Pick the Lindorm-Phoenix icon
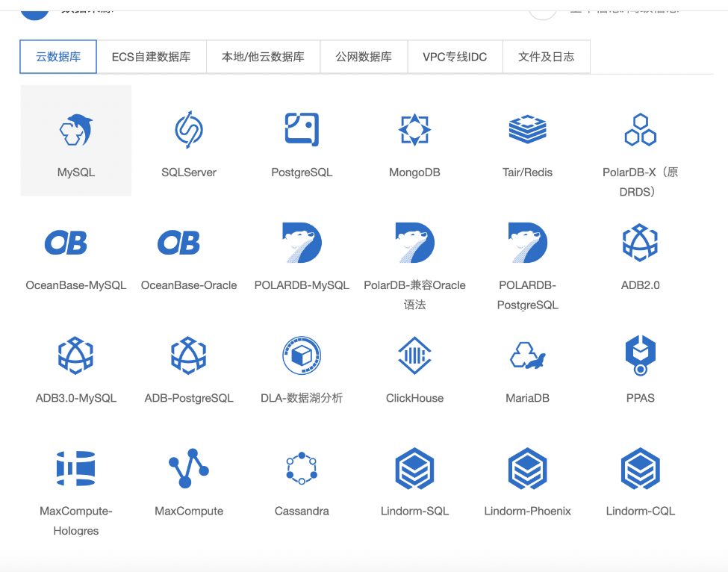 coord(527,468)
